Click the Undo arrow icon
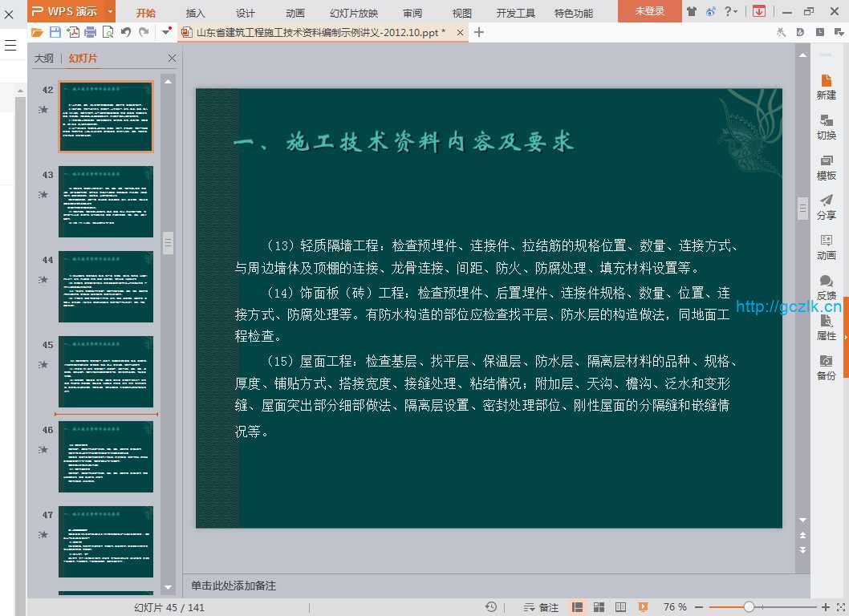 click(126, 32)
